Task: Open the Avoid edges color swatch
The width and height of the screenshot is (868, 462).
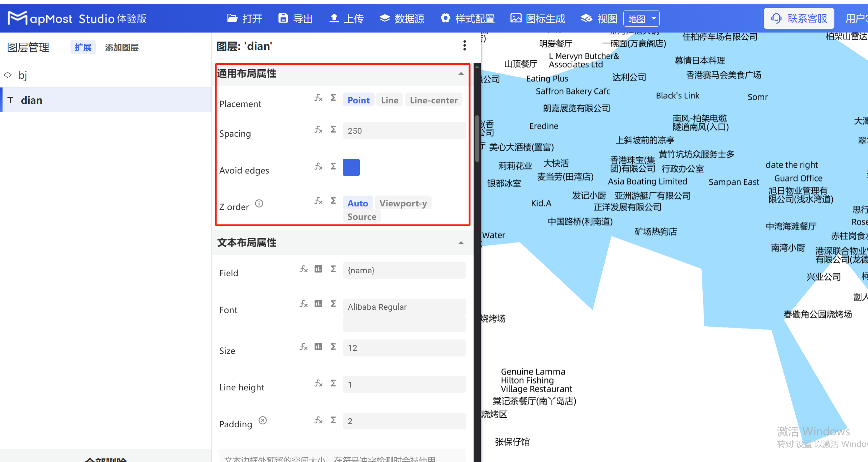Action: 351,167
